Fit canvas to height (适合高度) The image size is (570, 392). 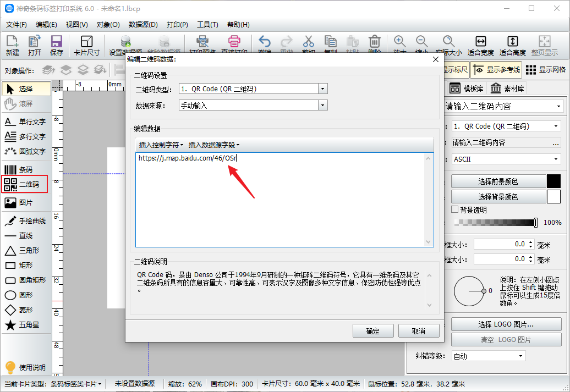[x=513, y=46]
